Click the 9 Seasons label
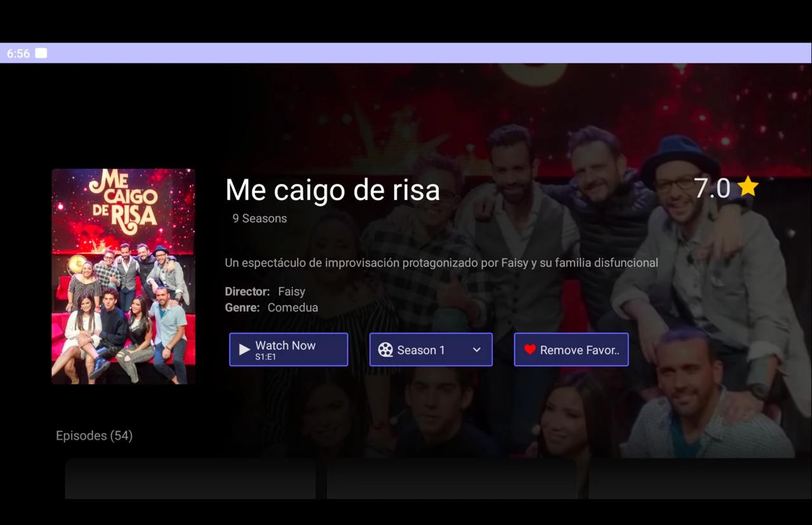 click(259, 218)
